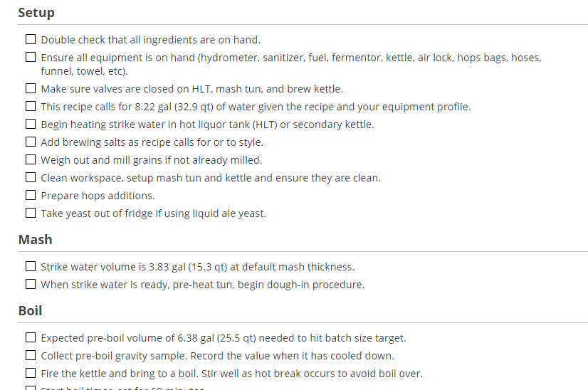This screenshot has height=390, width=588.
Task: Check the strike water volume 3.83 gal item
Action: click(31, 267)
